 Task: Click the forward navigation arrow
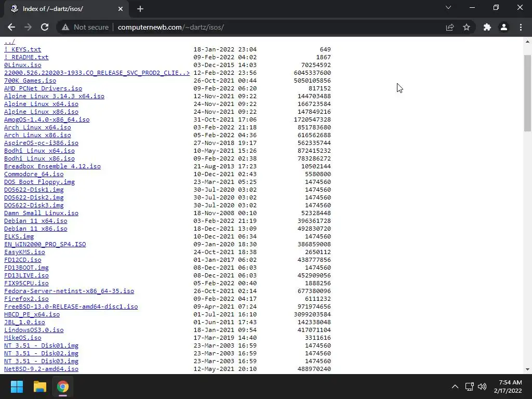coord(28,27)
